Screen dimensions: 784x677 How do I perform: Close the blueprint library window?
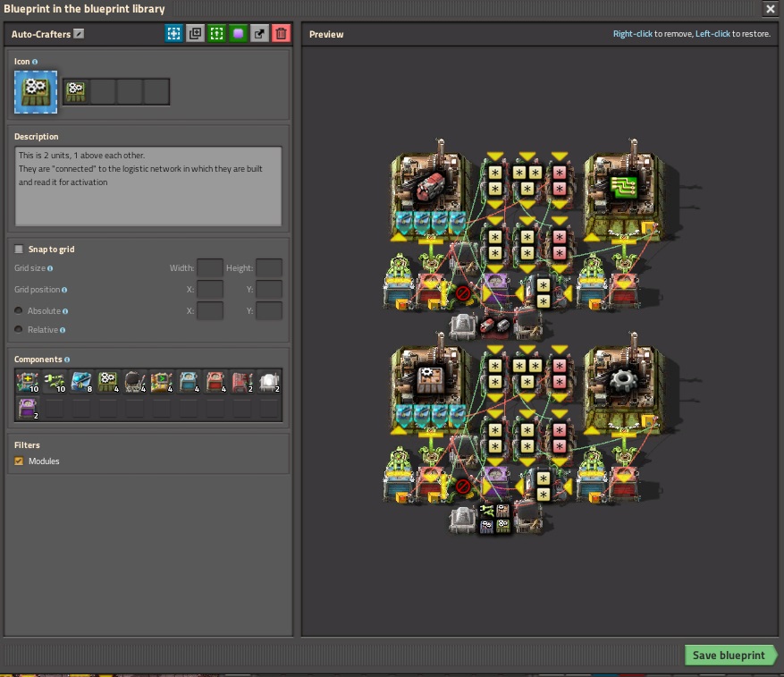tap(770, 9)
